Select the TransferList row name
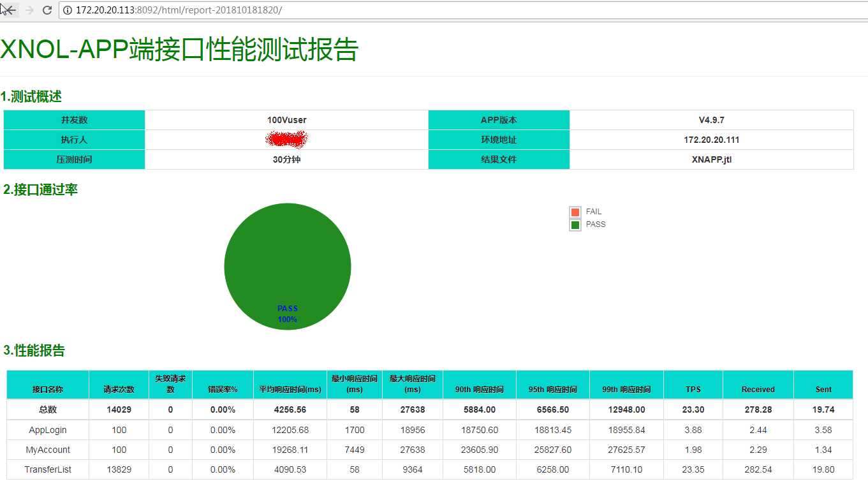 point(48,469)
